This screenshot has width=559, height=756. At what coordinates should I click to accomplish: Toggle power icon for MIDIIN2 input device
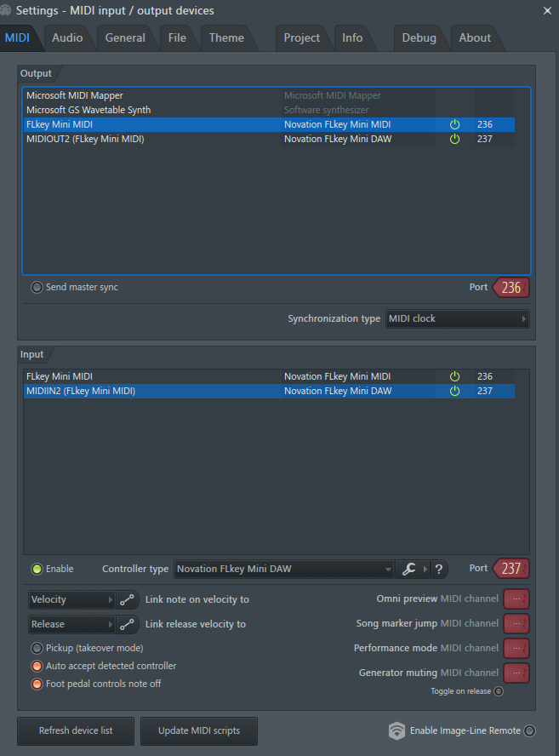click(x=454, y=391)
